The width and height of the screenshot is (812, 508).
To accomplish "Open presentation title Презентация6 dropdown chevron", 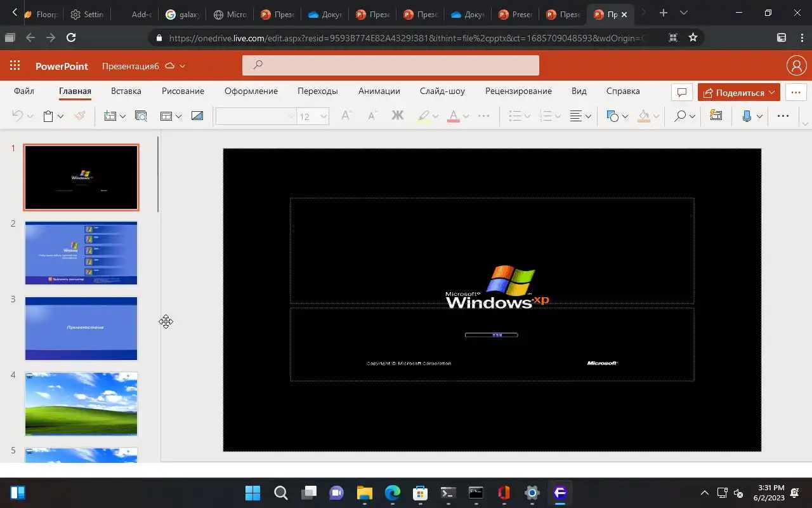I will pyautogui.click(x=183, y=66).
